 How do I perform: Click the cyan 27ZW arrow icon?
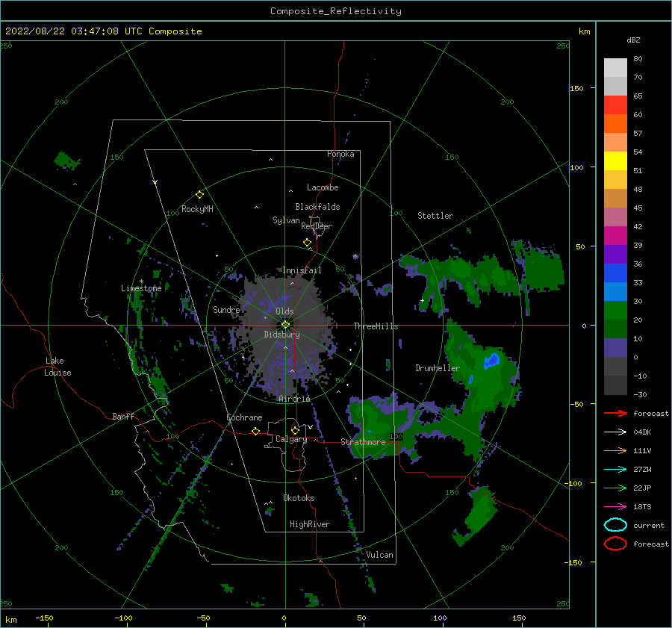pyautogui.click(x=615, y=470)
